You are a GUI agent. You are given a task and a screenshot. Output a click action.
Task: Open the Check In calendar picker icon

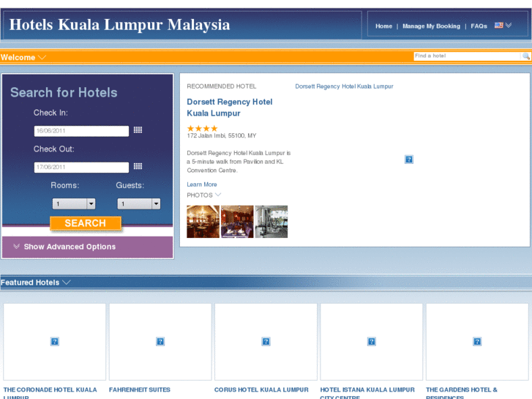click(x=138, y=130)
